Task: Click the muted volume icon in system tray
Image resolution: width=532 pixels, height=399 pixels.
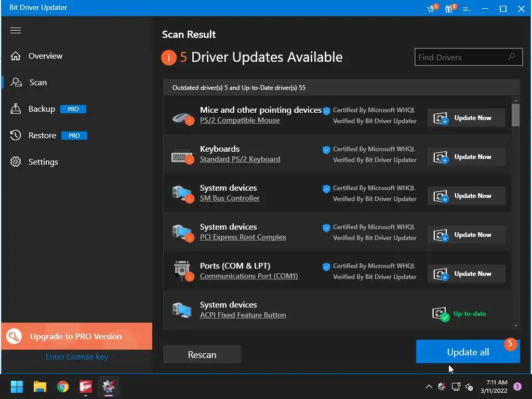Action: 469,387
